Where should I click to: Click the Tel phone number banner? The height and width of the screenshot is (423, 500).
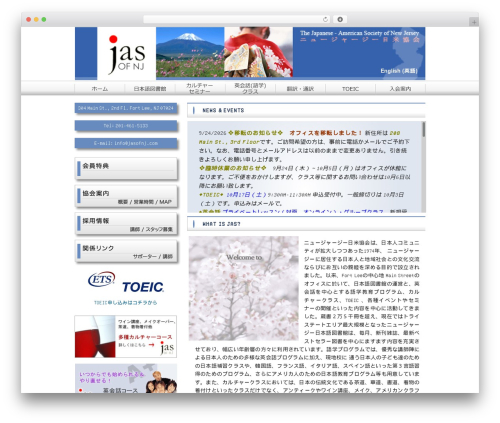click(x=126, y=126)
